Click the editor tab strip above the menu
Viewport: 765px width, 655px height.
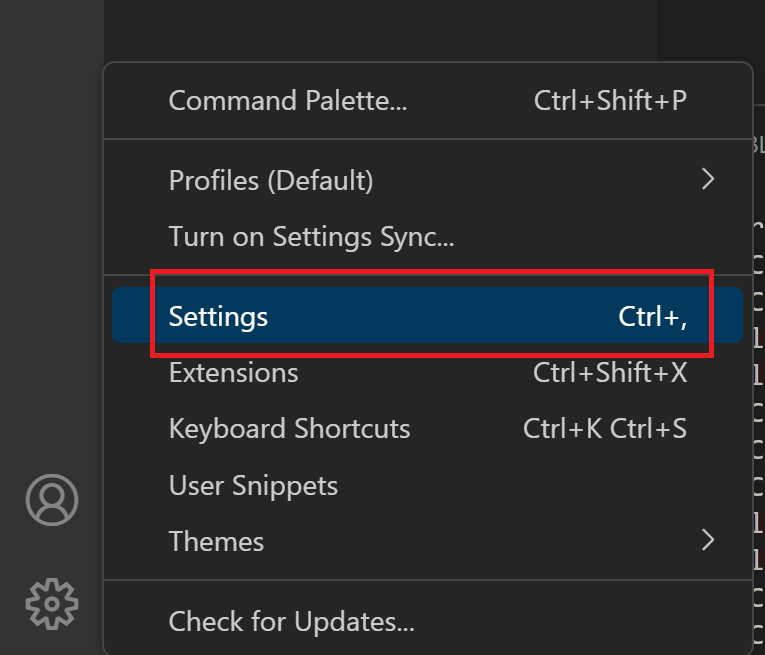(x=400, y=28)
